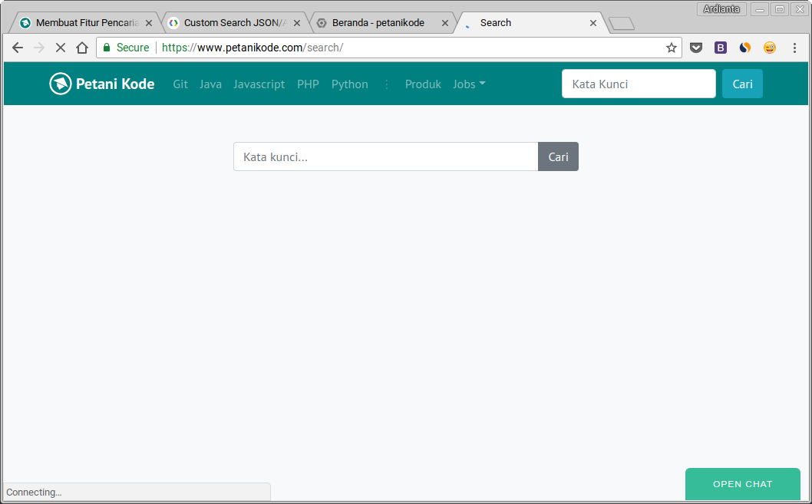Click the OPEN CHAT button
The width and height of the screenshot is (812, 504).
tap(742, 484)
